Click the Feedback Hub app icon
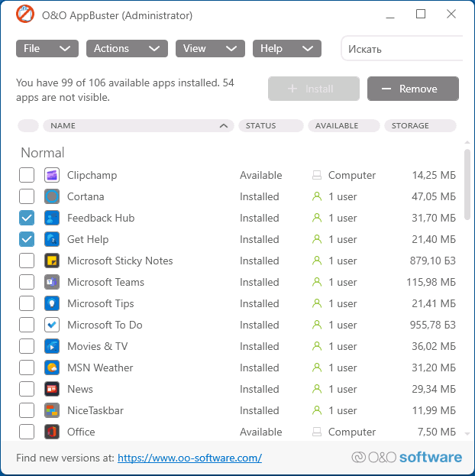The width and height of the screenshot is (475, 476). click(x=52, y=218)
